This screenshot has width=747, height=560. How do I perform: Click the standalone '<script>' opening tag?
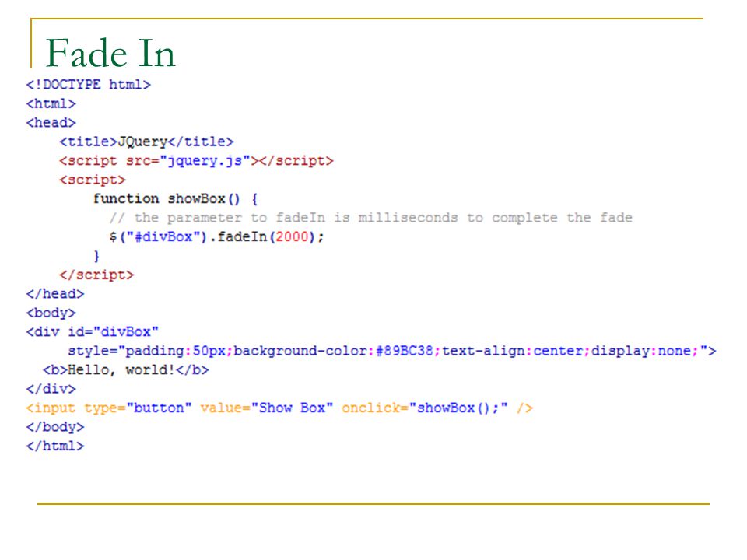(93, 180)
